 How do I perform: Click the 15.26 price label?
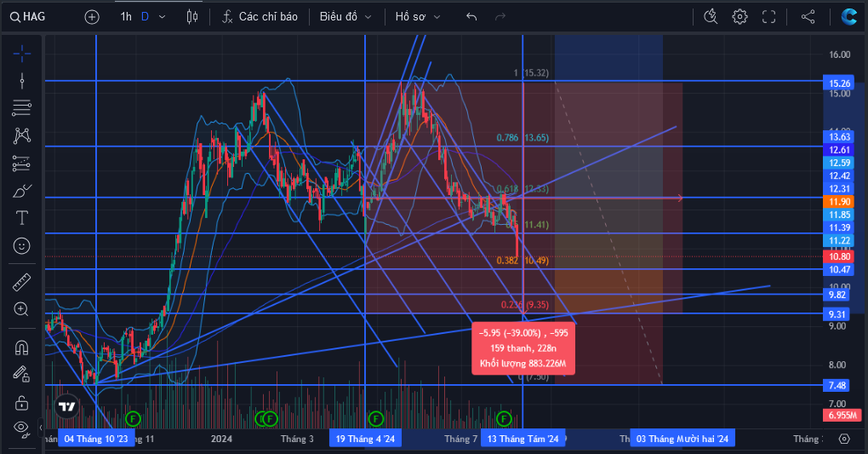(839, 83)
